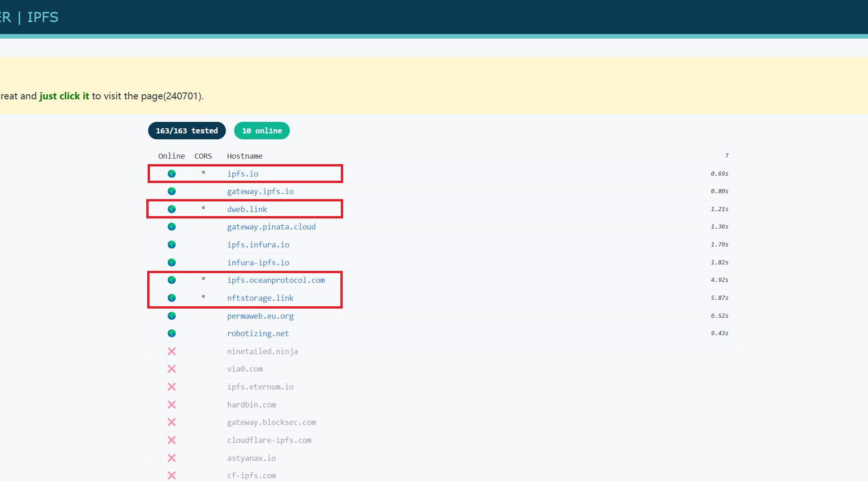Click the 6.52s response time value
The height and width of the screenshot is (481, 868).
[x=719, y=316]
